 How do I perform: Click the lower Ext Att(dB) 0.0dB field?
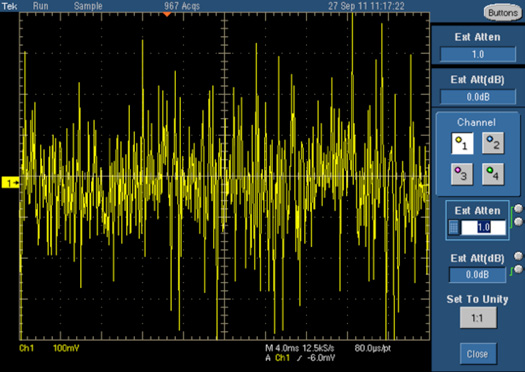(x=477, y=275)
